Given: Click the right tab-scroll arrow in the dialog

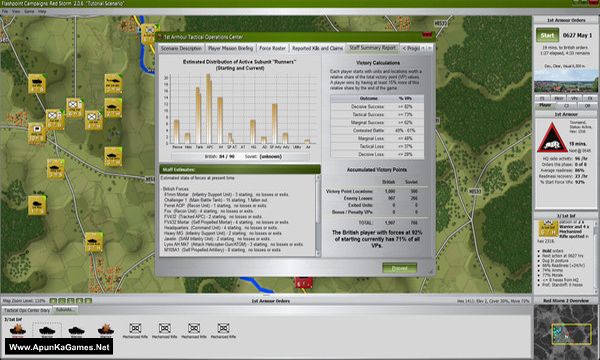Looking at the screenshot, I should coord(430,48).
